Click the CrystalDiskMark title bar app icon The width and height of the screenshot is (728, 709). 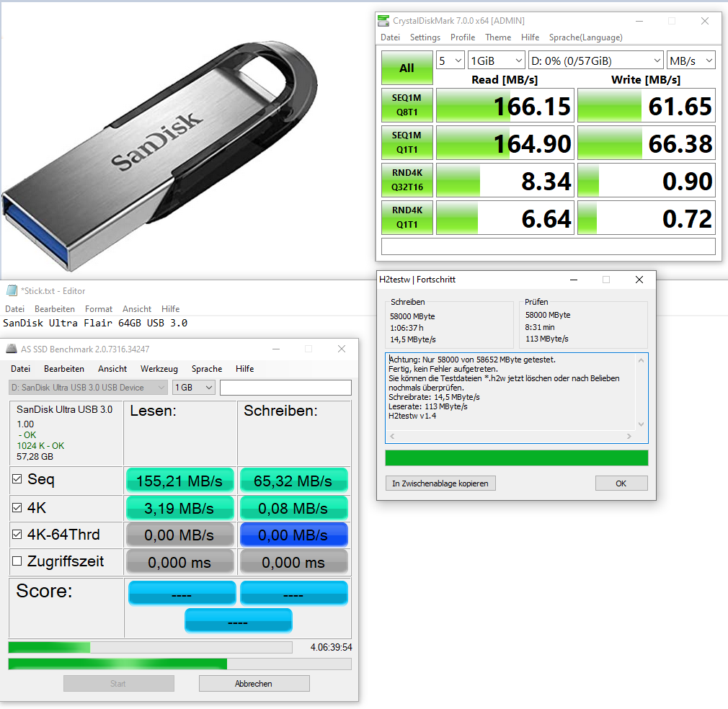[x=383, y=21]
